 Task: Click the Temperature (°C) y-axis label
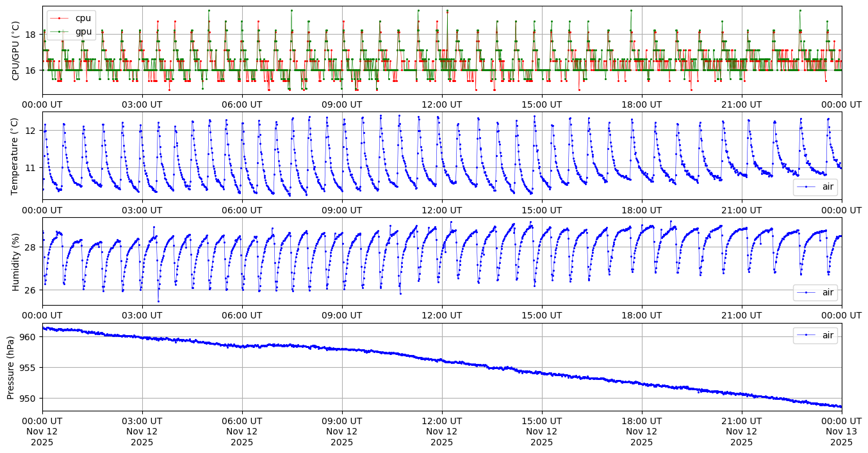(16, 155)
